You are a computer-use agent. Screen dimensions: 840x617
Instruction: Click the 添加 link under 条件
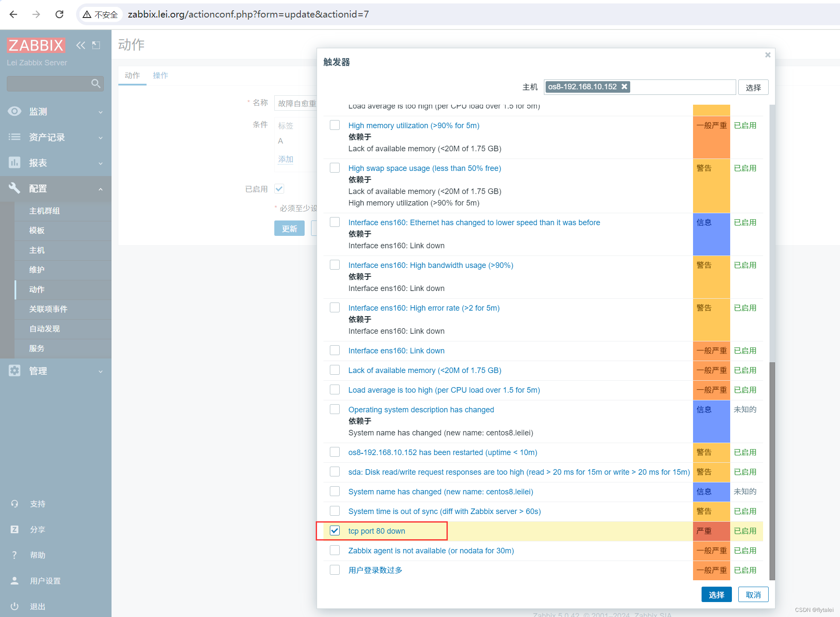click(286, 159)
